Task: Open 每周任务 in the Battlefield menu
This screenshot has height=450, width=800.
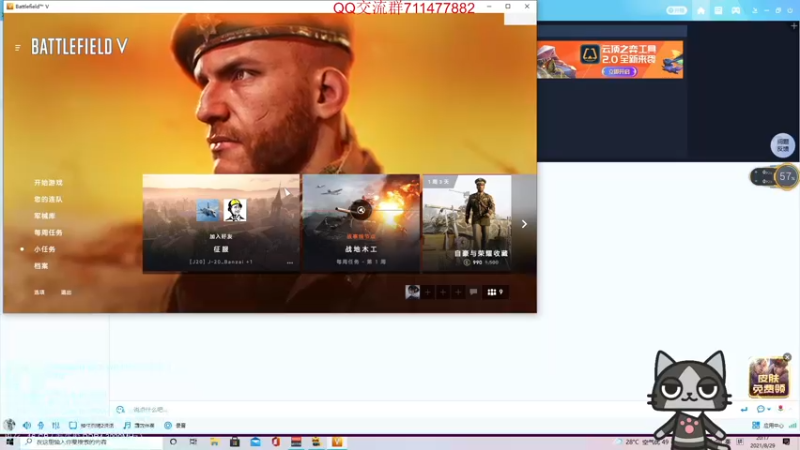Action: [48, 233]
